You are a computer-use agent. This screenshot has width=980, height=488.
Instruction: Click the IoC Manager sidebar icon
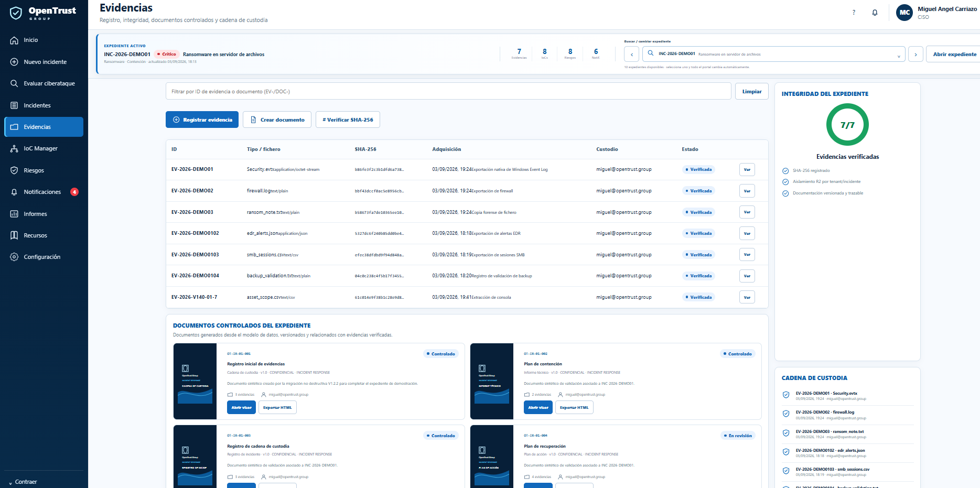(14, 149)
